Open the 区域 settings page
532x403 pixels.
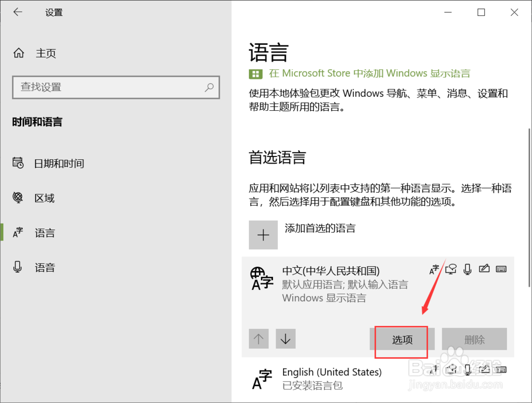[45, 198]
